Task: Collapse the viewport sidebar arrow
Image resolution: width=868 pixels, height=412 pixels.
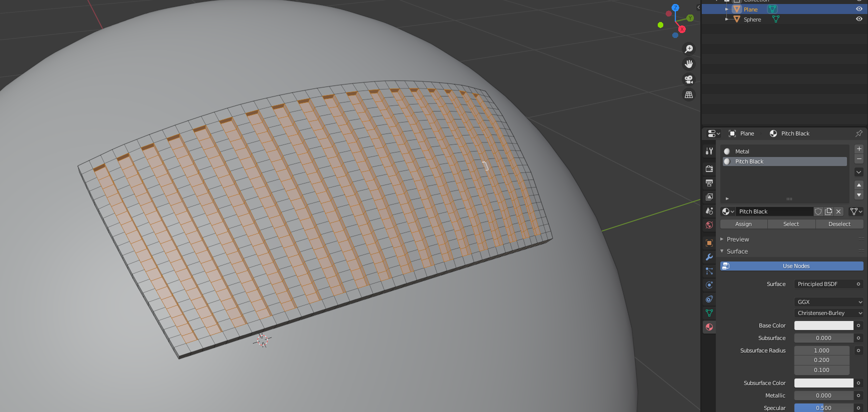Action: pos(698,7)
